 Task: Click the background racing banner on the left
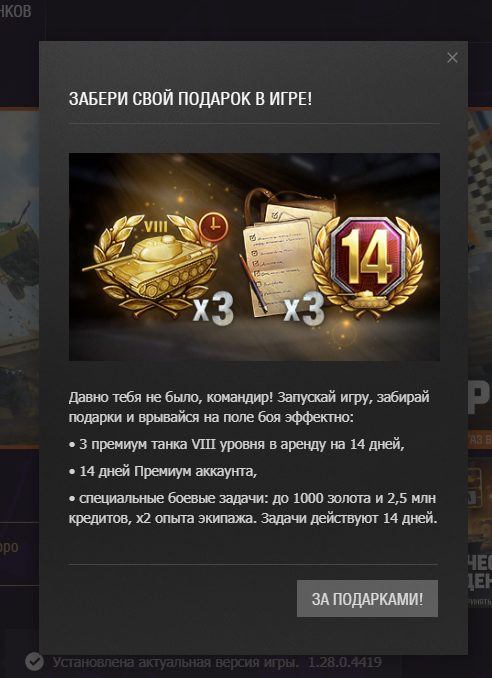[19, 277]
